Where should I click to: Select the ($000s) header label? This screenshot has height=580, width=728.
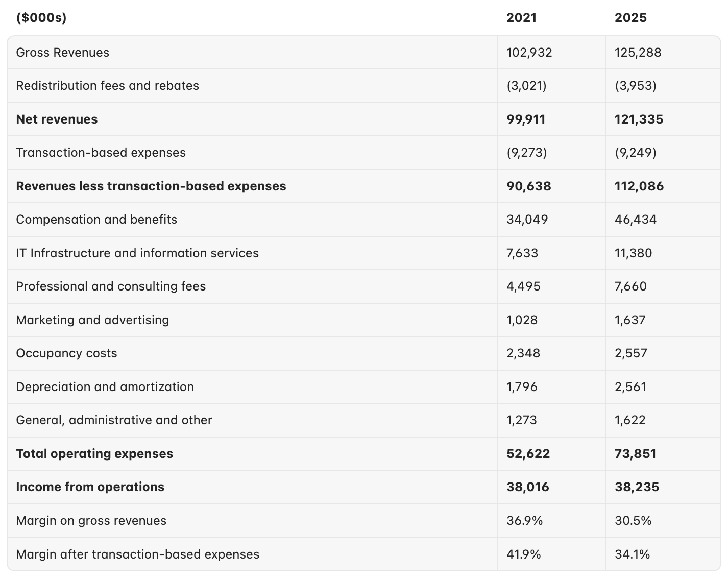[41, 18]
